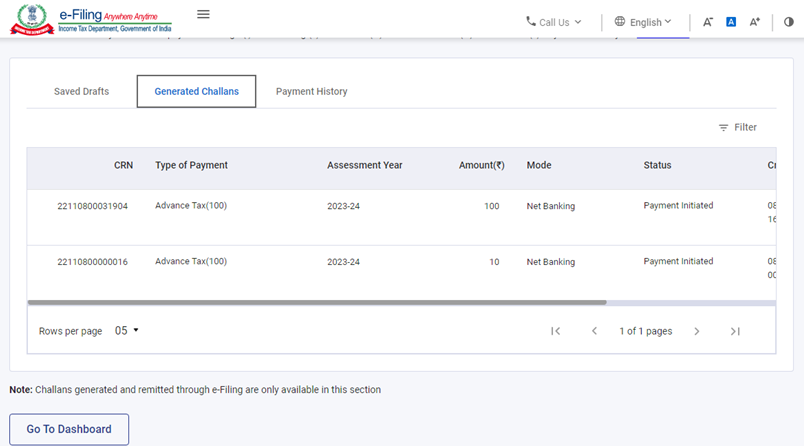Go to previous page arrow

click(x=594, y=331)
